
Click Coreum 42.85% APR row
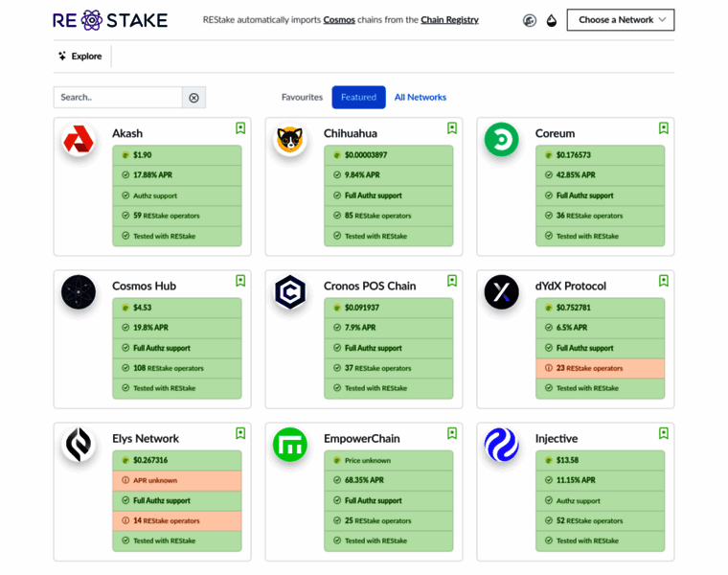pyautogui.click(x=600, y=175)
